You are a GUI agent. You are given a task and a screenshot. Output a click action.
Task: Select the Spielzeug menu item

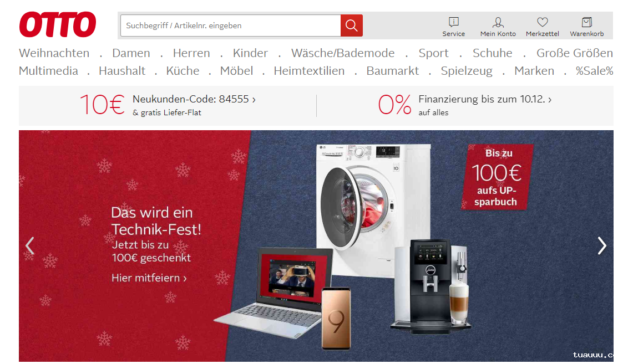[467, 71]
